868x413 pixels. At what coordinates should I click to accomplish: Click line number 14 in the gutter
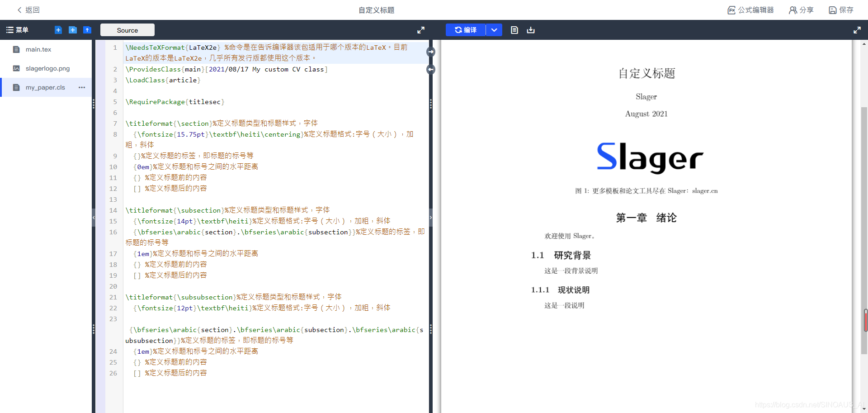113,210
